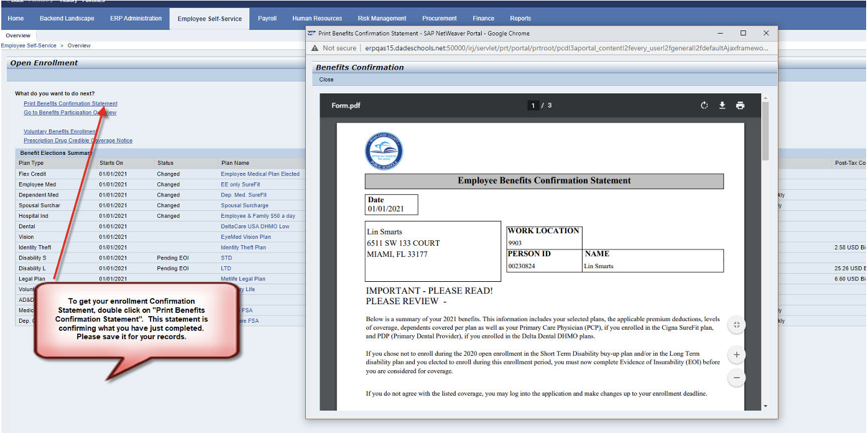Click the PDF viewer vertical scrollbar
The height and width of the screenshot is (433, 868).
click(765, 131)
